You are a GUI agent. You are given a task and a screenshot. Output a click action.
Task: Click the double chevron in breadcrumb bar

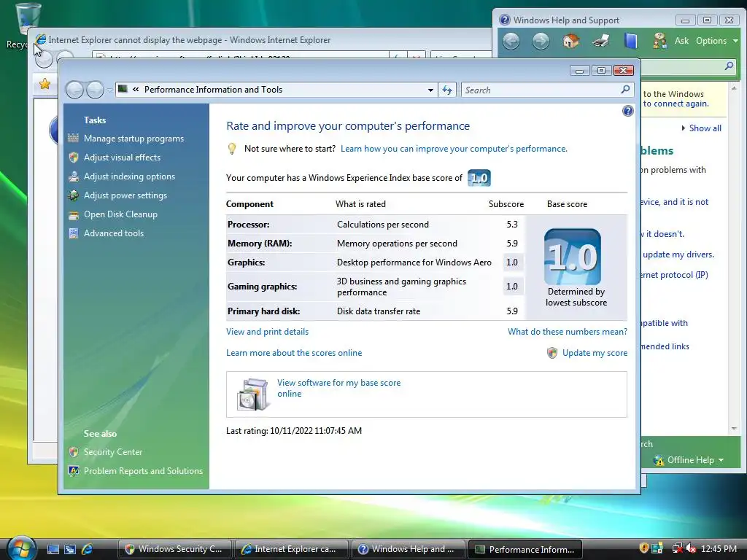click(136, 90)
